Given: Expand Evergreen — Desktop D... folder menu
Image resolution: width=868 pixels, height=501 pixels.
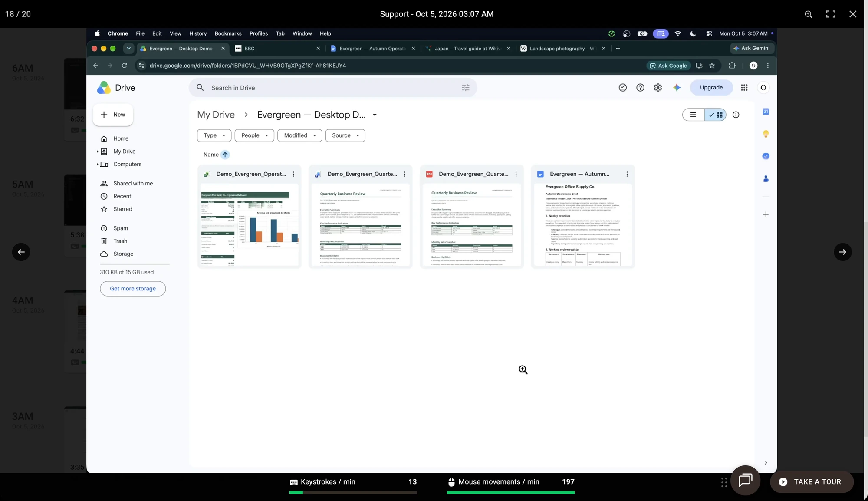Looking at the screenshot, I should click(375, 115).
